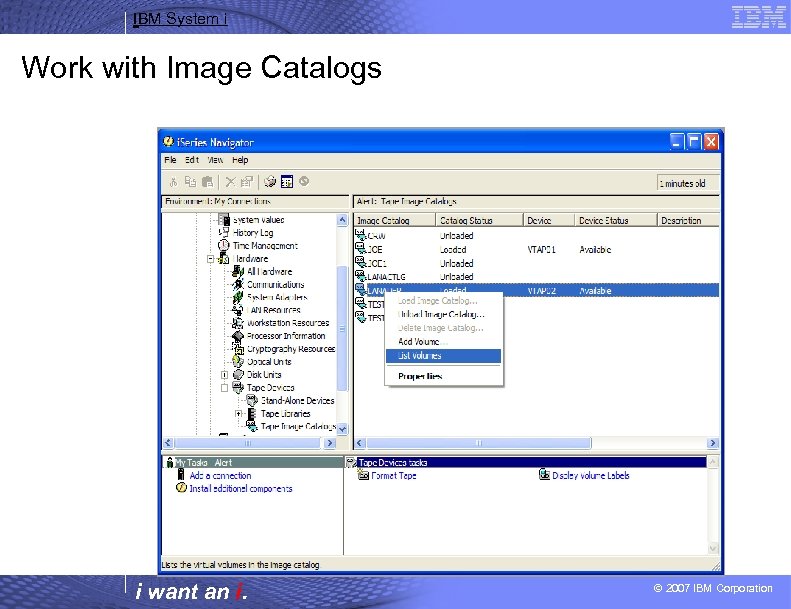Select the Stand-Alone Devices tree icon
The height and width of the screenshot is (609, 791).
click(252, 401)
